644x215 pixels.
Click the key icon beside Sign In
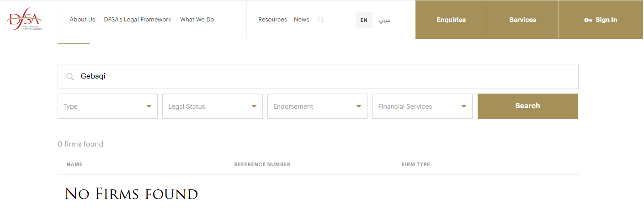tap(588, 20)
